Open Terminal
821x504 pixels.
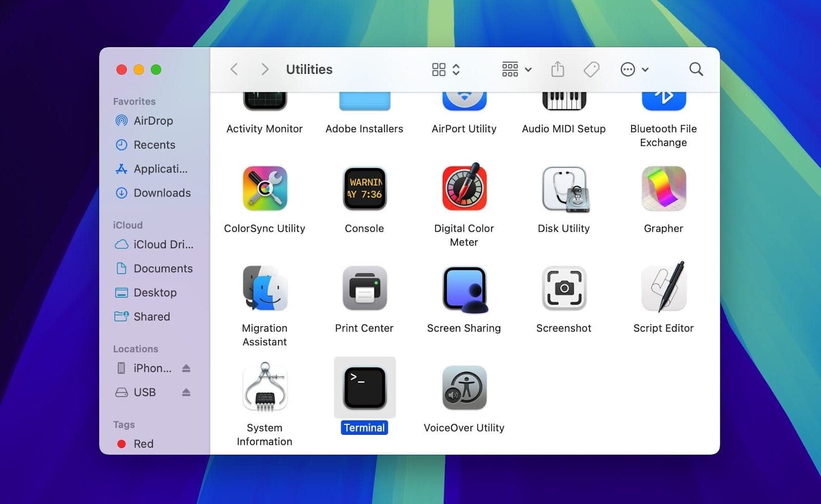[364, 388]
